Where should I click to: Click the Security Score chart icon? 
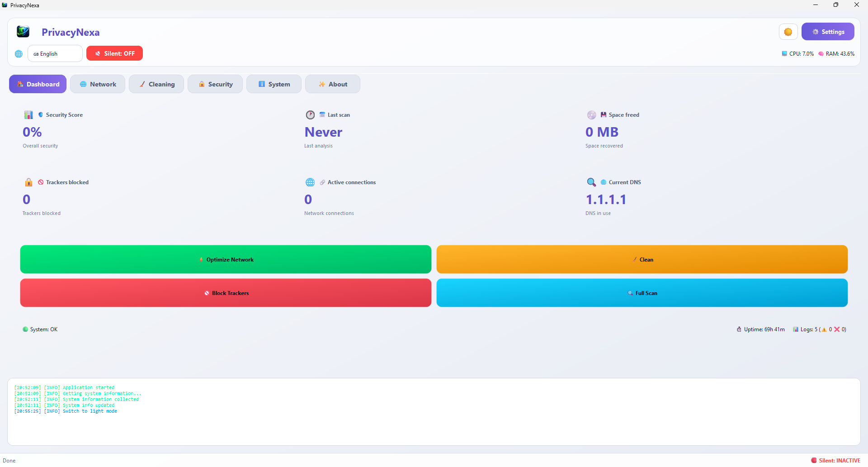tap(28, 115)
